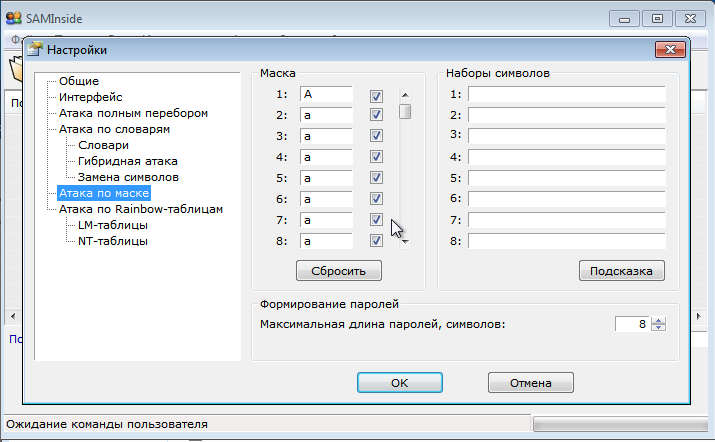This screenshot has width=715, height=442.
Task: Click mask field 2 input
Action: pos(326,115)
